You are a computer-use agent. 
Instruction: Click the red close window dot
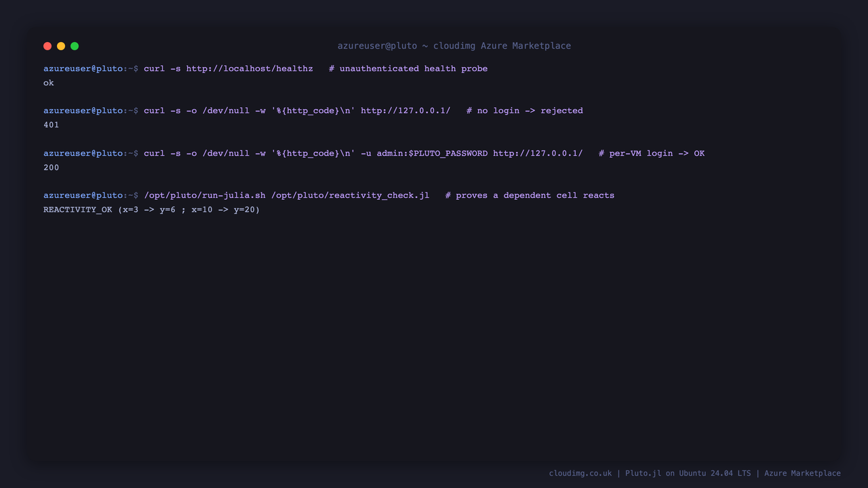47,46
